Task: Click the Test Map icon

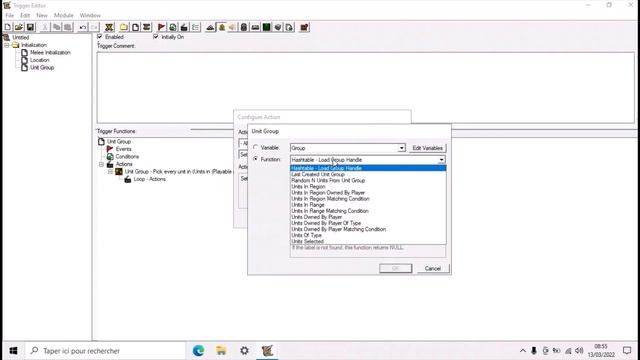Action: 304,27
